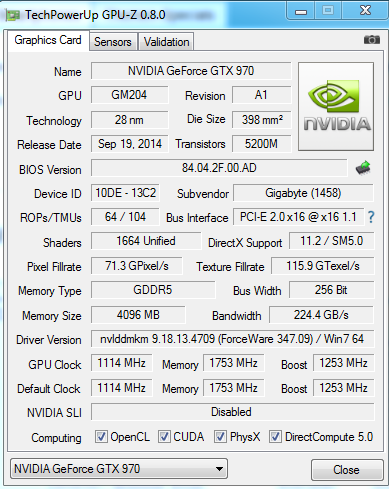
Task: Click the Boost value in GPU Clock row
Action: click(x=343, y=363)
